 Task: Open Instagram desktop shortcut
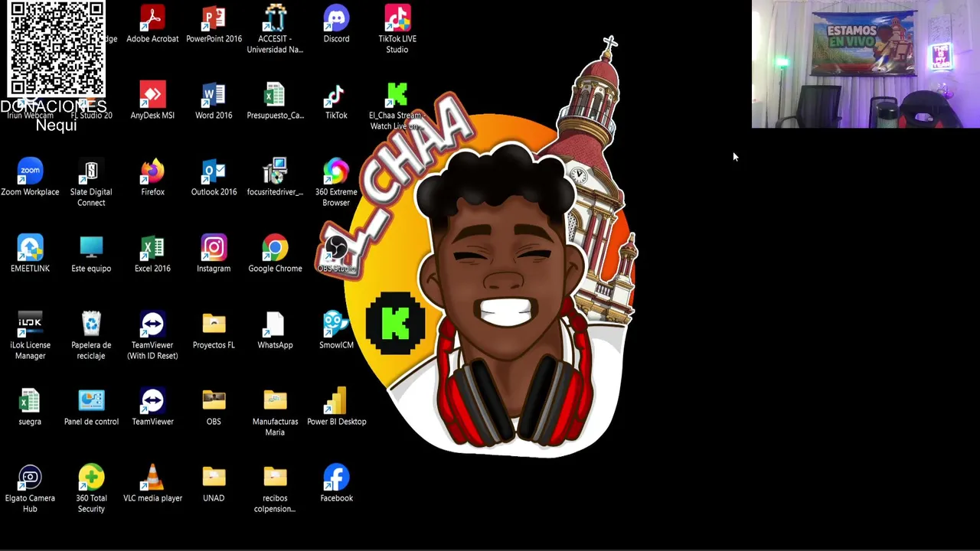(x=214, y=254)
